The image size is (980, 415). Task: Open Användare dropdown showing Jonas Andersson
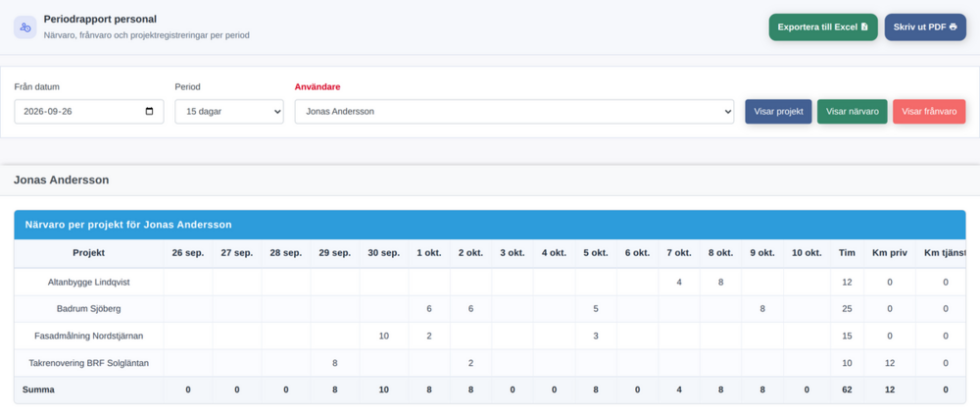(x=514, y=112)
